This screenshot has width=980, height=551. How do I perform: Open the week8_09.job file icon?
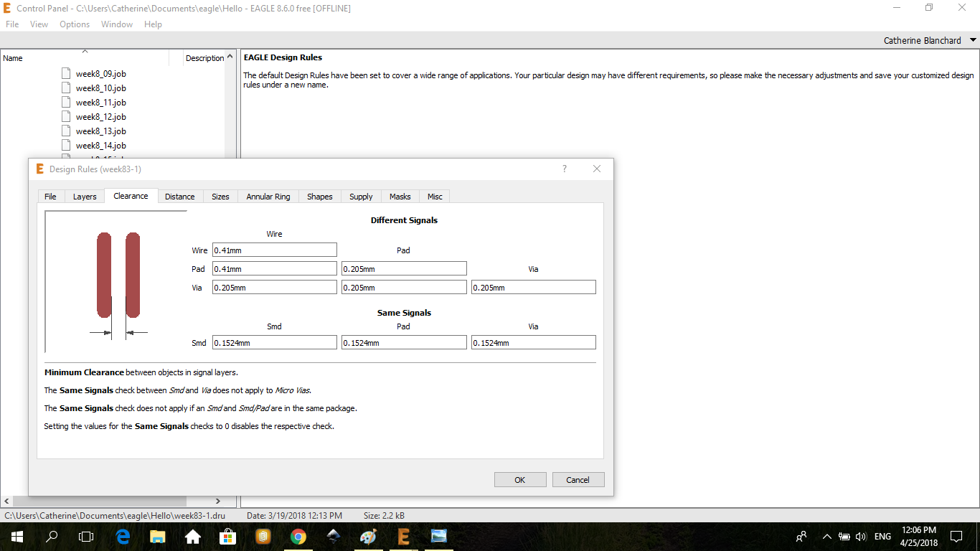coord(66,73)
